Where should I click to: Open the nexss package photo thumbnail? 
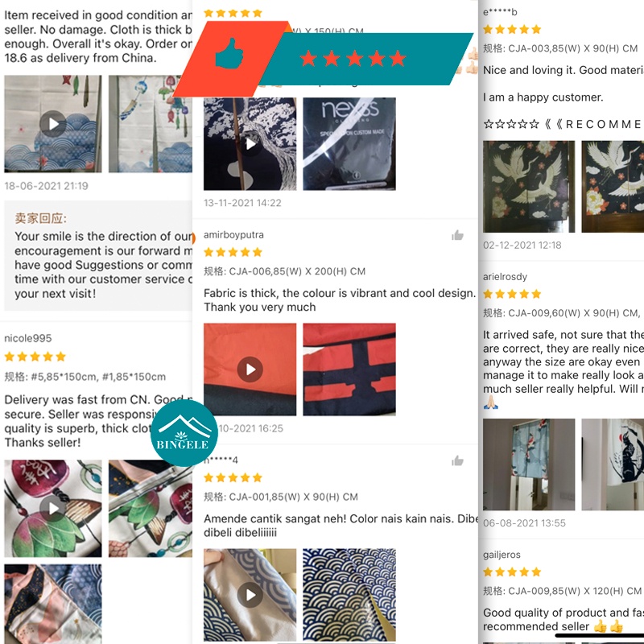coord(349,144)
